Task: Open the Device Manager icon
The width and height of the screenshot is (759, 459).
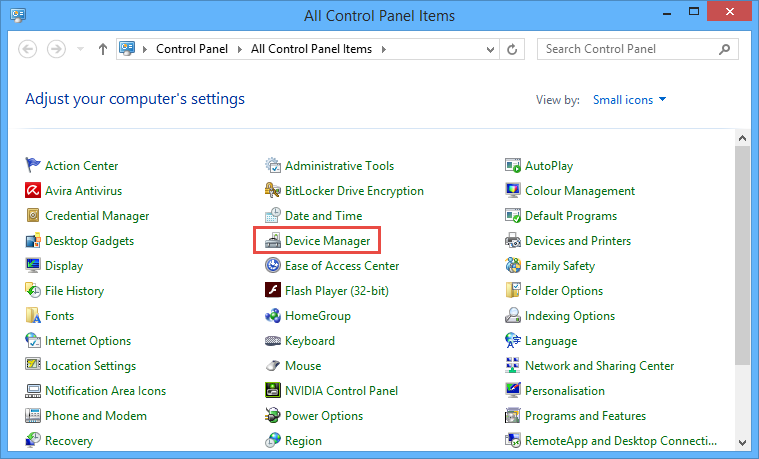Action: coord(273,241)
